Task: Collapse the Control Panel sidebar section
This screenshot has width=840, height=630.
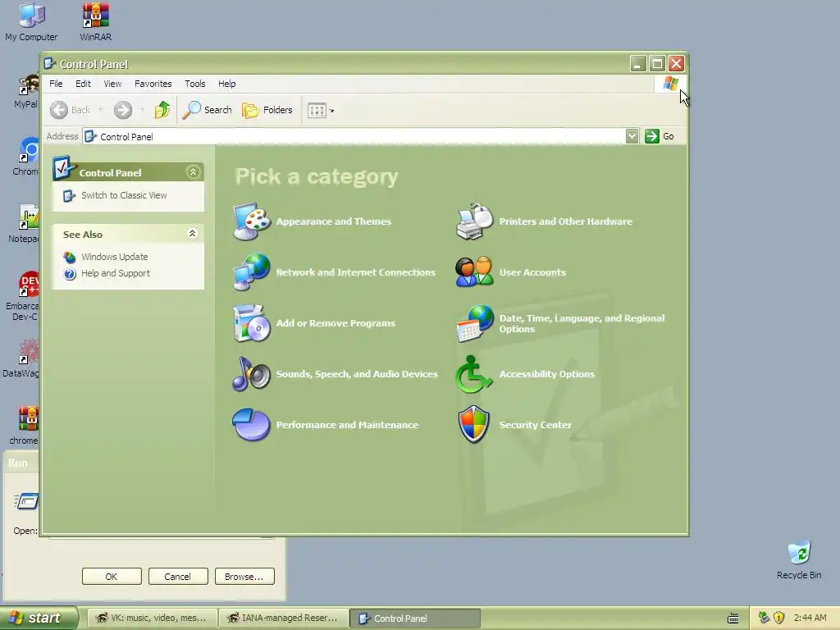Action: (x=193, y=172)
